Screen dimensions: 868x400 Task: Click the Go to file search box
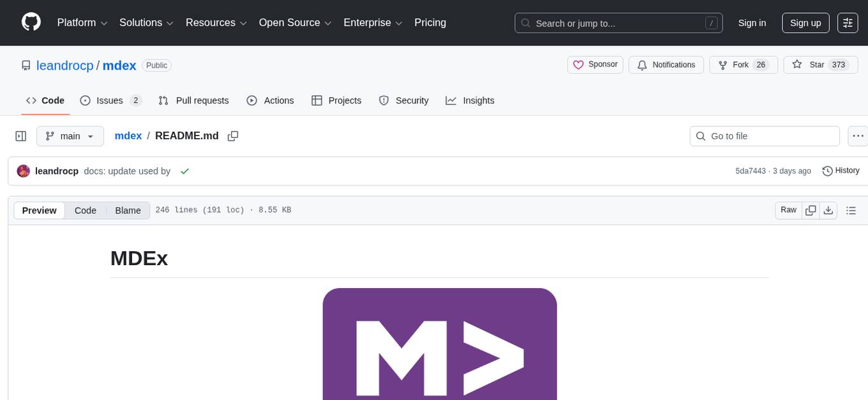click(764, 135)
